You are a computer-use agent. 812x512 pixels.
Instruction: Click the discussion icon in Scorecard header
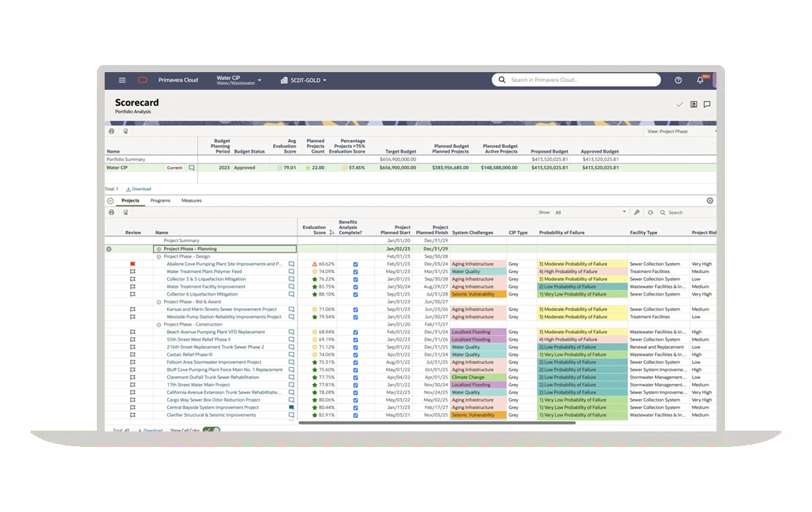707,105
